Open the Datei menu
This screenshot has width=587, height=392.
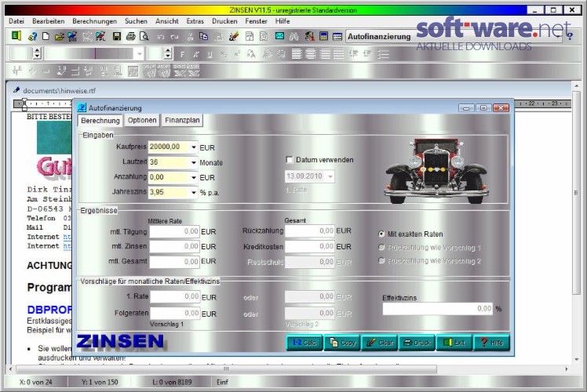[16, 21]
